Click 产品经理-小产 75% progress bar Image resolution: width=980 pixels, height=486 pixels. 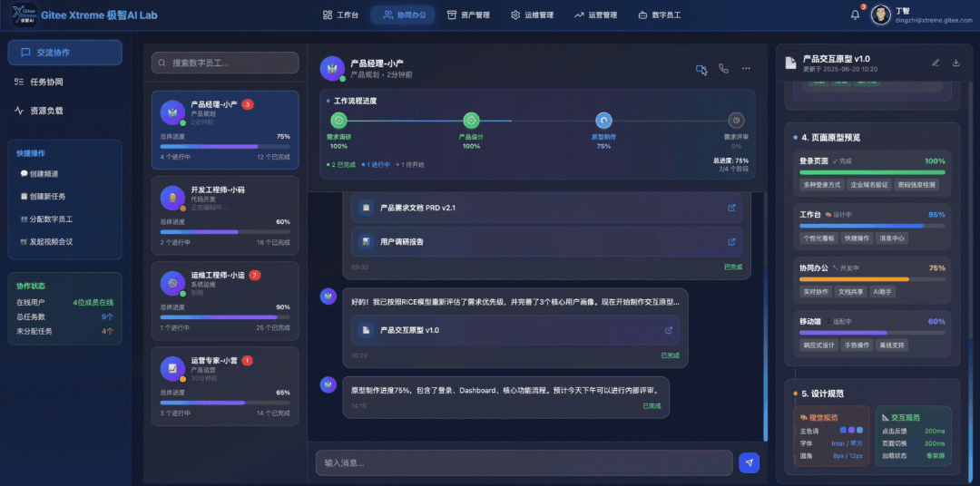pos(225,146)
